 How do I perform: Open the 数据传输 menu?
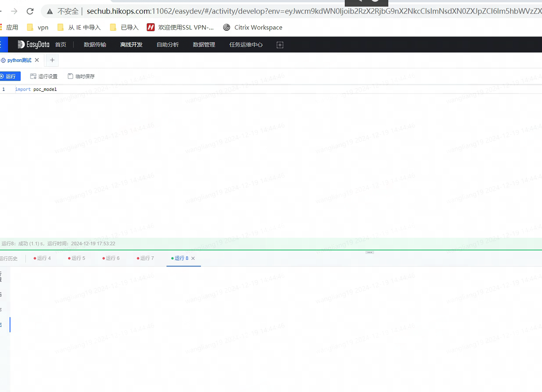point(95,45)
